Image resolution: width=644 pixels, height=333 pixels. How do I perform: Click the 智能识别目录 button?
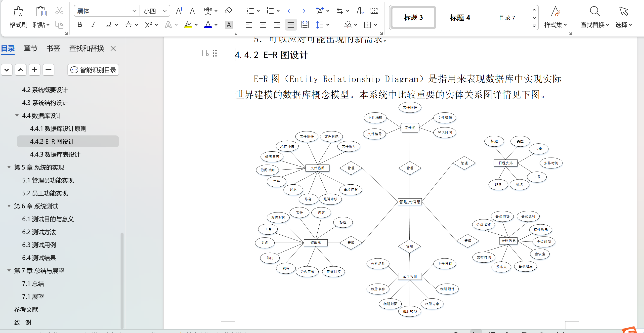pyautogui.click(x=93, y=70)
